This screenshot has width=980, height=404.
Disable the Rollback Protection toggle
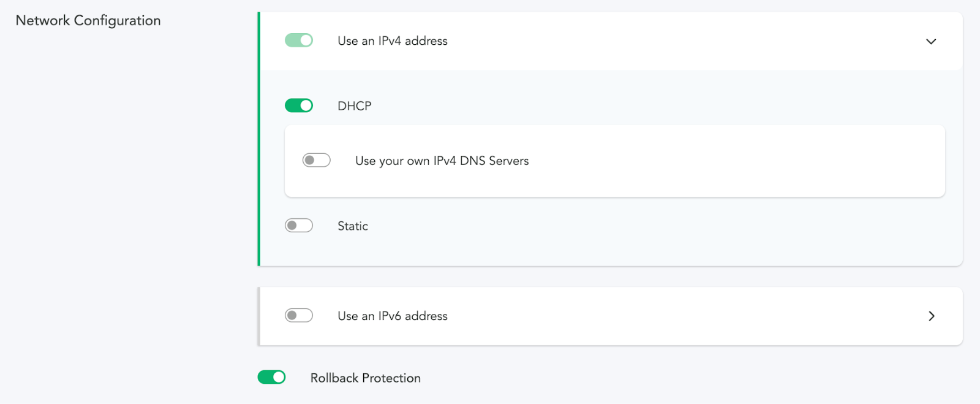click(271, 378)
